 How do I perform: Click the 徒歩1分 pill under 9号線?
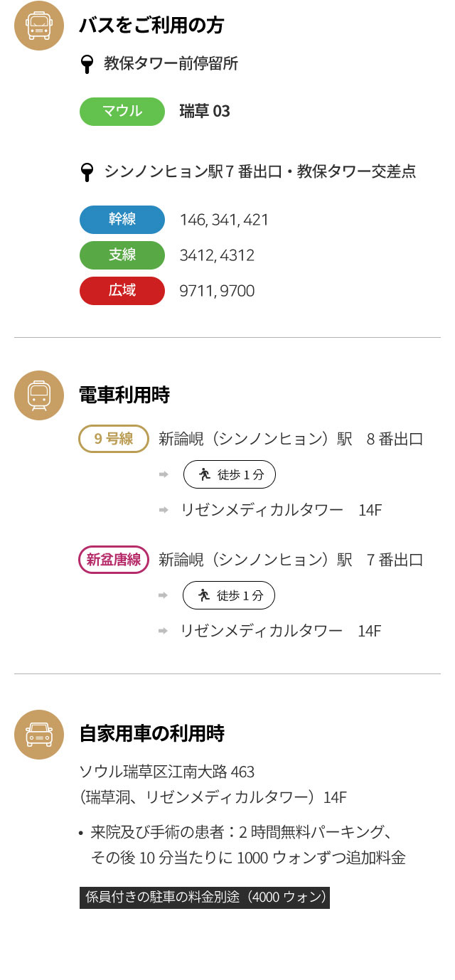point(230,474)
